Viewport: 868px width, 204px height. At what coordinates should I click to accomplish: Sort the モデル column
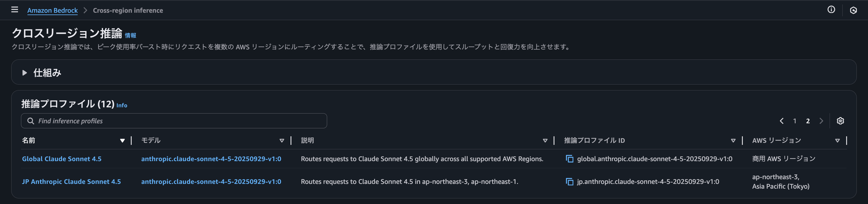[x=282, y=140]
